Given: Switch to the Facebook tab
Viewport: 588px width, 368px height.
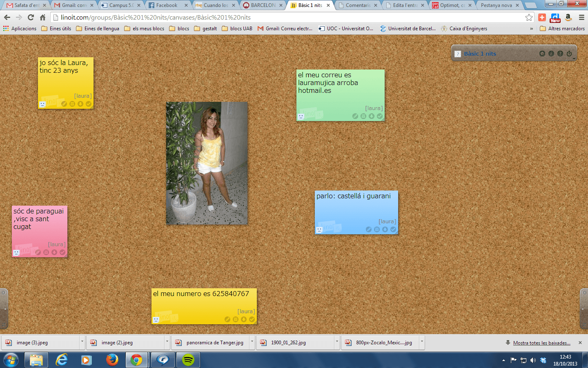Looking at the screenshot, I should pos(167,5).
